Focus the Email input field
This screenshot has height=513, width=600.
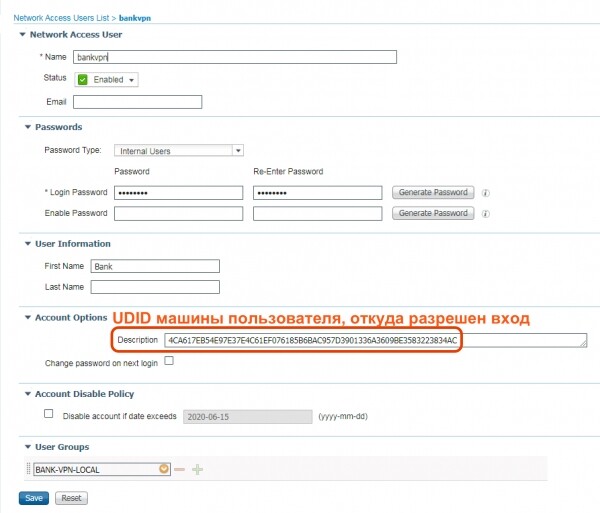coord(138,102)
